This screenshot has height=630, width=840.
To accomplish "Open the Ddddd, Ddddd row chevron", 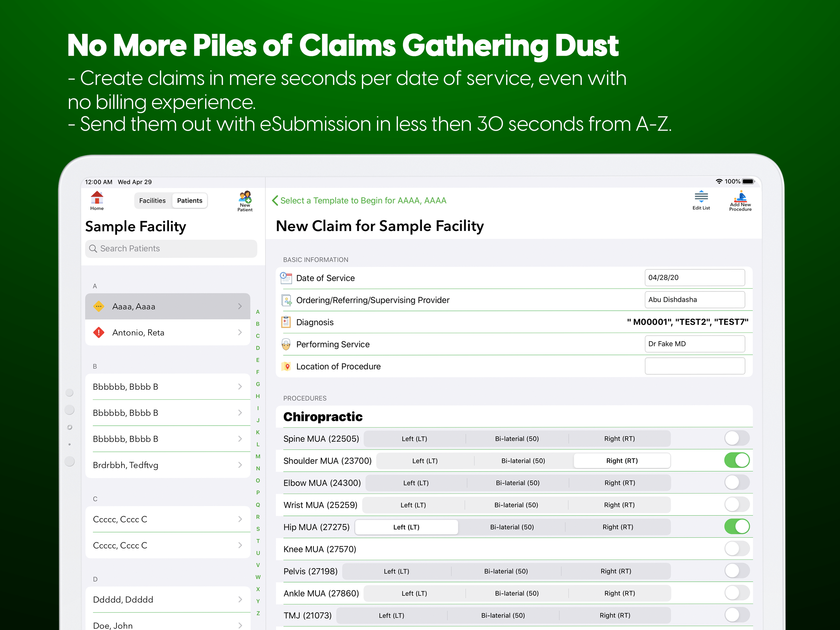I will [240, 599].
